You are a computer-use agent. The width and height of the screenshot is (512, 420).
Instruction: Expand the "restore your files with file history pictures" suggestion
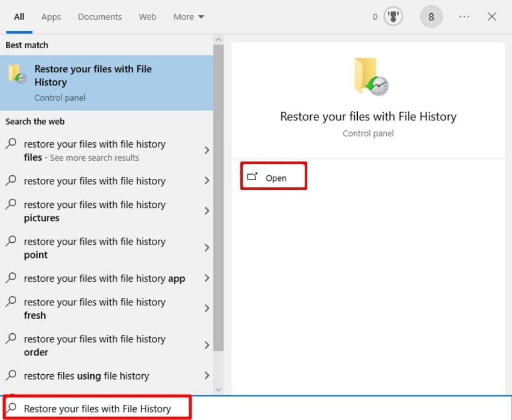(x=207, y=211)
